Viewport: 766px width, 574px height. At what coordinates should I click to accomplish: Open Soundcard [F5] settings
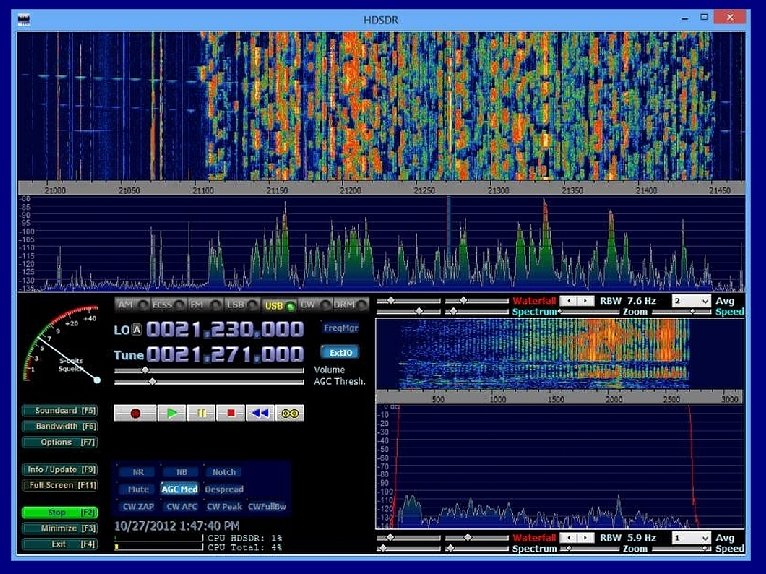click(x=60, y=411)
